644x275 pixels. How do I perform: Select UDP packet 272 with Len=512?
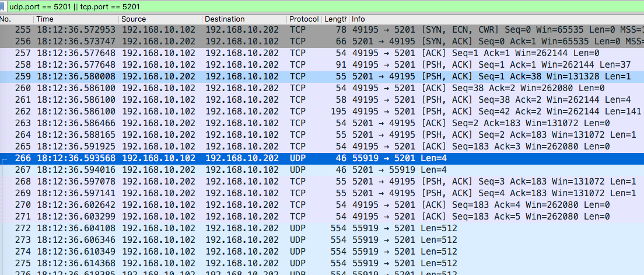[322, 228]
